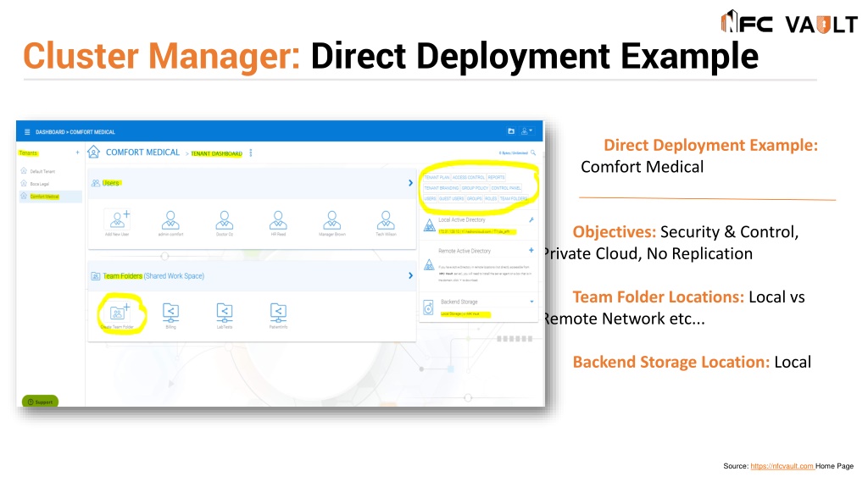Open the TENANT BRANDING tab
This screenshot has width=868, height=488.
(x=441, y=188)
